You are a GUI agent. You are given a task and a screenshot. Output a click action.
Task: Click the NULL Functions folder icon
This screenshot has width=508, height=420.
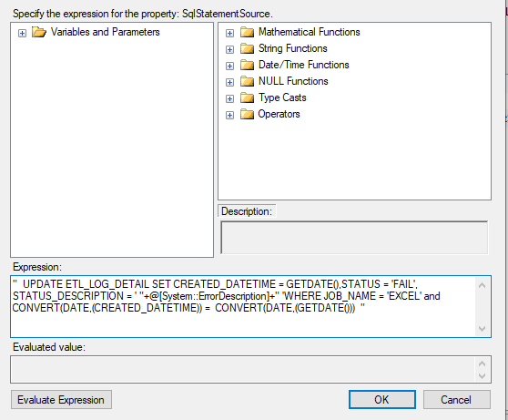[248, 81]
